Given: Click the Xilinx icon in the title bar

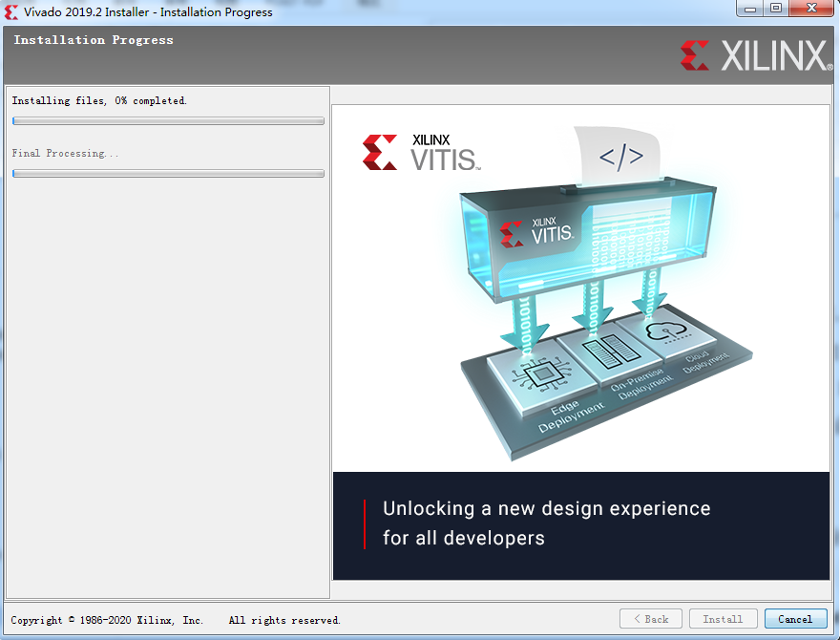Looking at the screenshot, I should click(11, 11).
